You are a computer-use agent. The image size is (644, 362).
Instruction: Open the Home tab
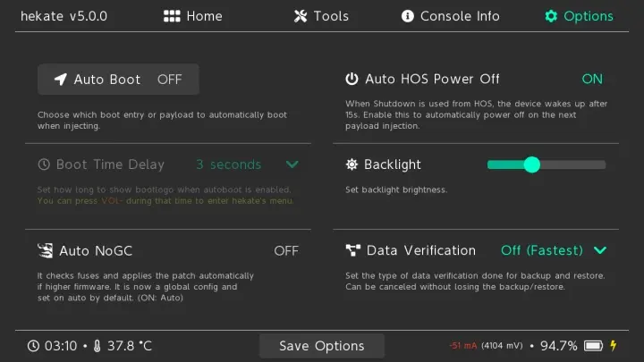pyautogui.click(x=193, y=16)
